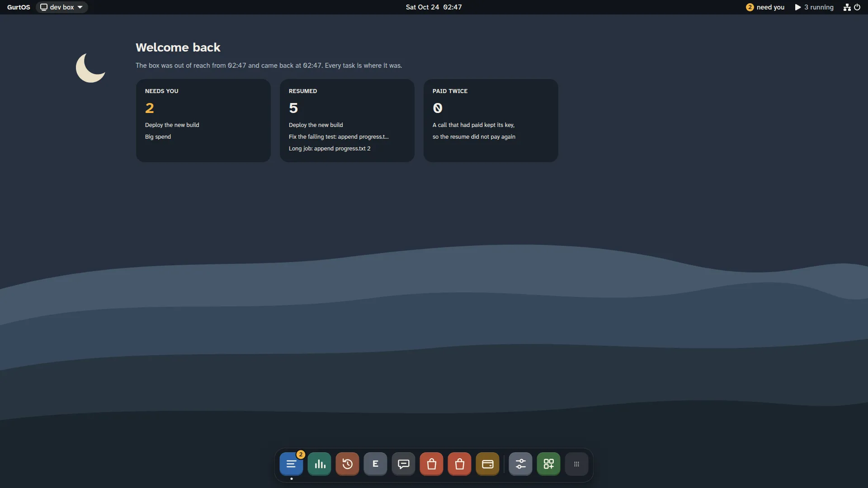Click the power icon in top bar
The height and width of the screenshot is (488, 868).
point(857,7)
